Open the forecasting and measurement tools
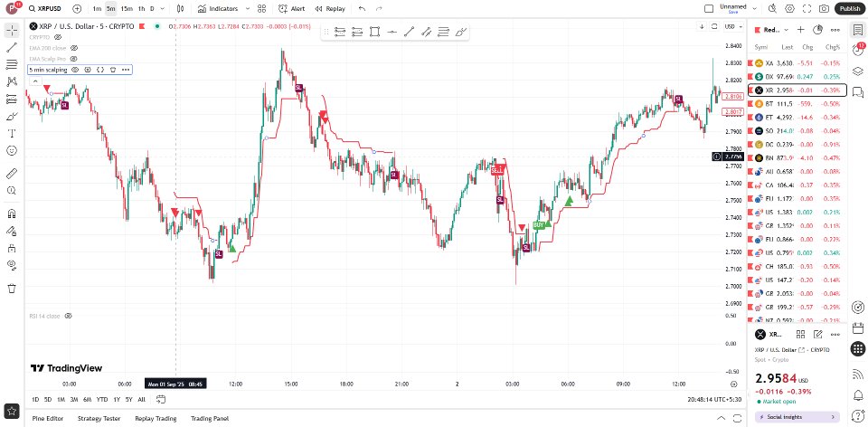Image resolution: width=868 pixels, height=427 pixels. point(12,100)
